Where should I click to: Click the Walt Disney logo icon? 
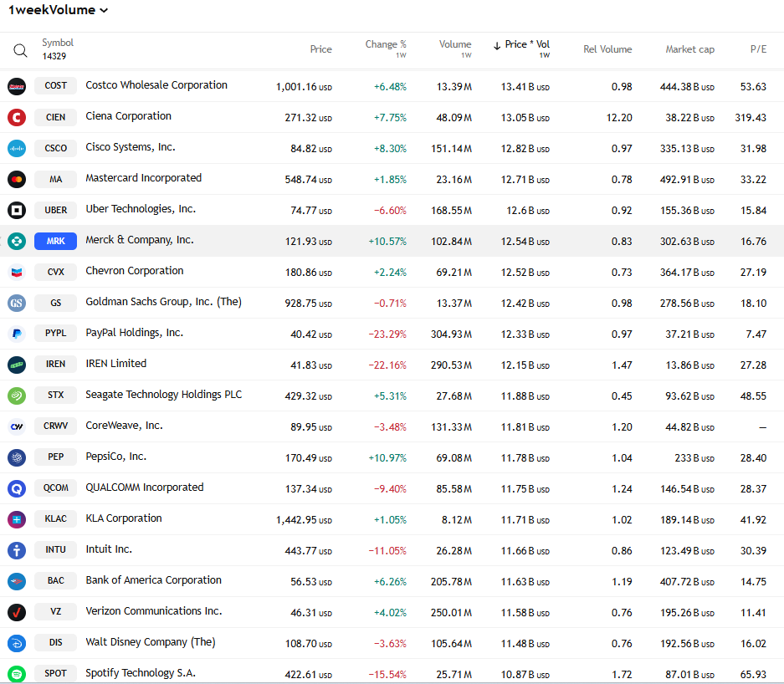[17, 644]
